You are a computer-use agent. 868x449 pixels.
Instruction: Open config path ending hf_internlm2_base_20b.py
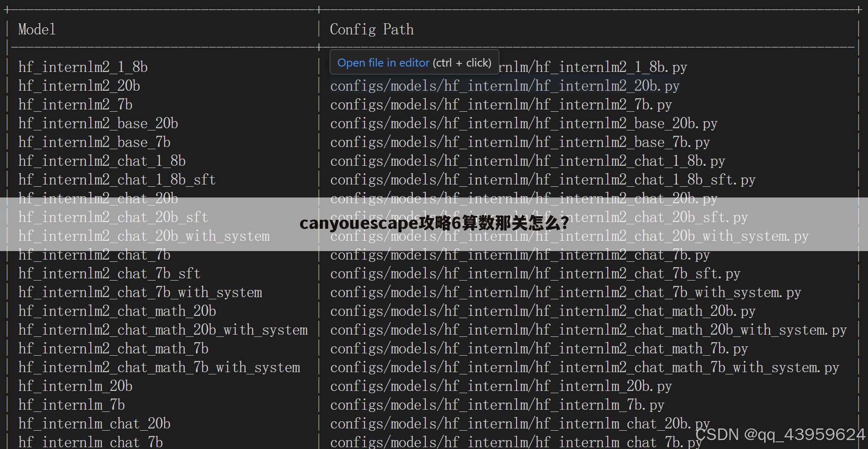(x=524, y=123)
